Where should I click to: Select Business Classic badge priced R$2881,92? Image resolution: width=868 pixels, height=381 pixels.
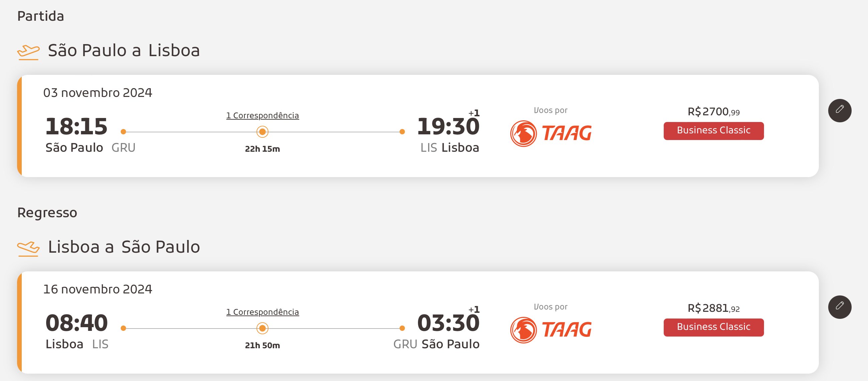coord(713,327)
